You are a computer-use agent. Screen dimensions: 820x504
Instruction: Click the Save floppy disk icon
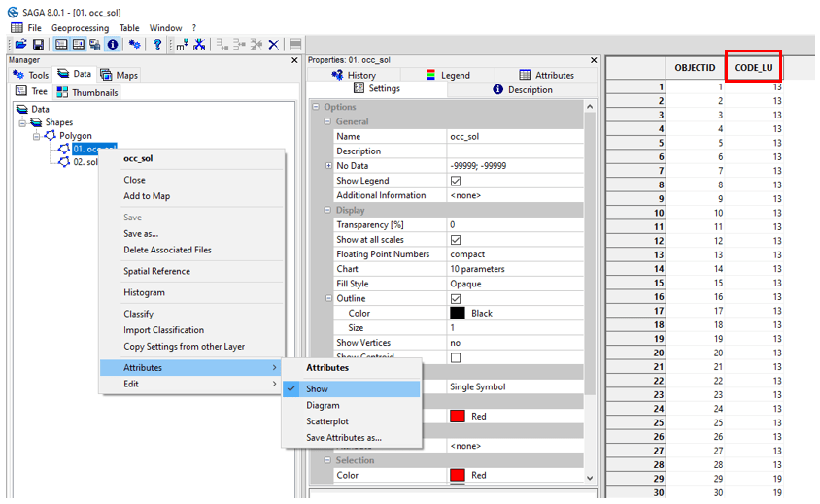(x=38, y=45)
